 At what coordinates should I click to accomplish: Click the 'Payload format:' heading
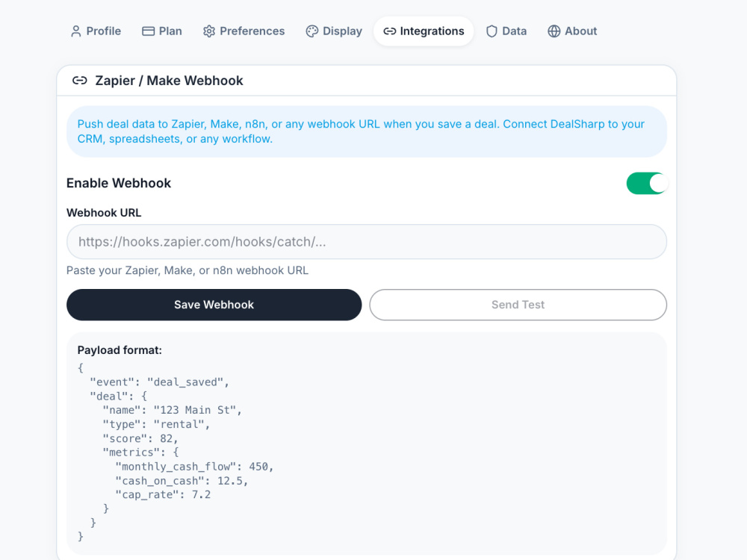click(x=120, y=350)
